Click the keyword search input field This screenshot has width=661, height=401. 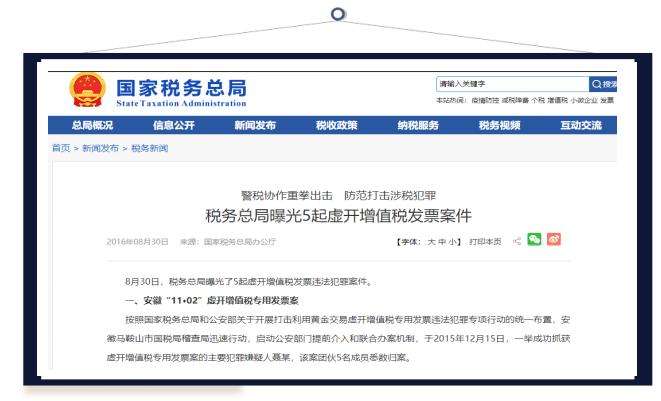tap(511, 84)
